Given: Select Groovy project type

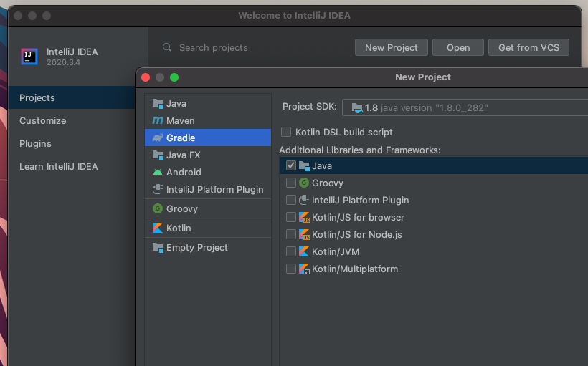Looking at the screenshot, I should pos(208,208).
